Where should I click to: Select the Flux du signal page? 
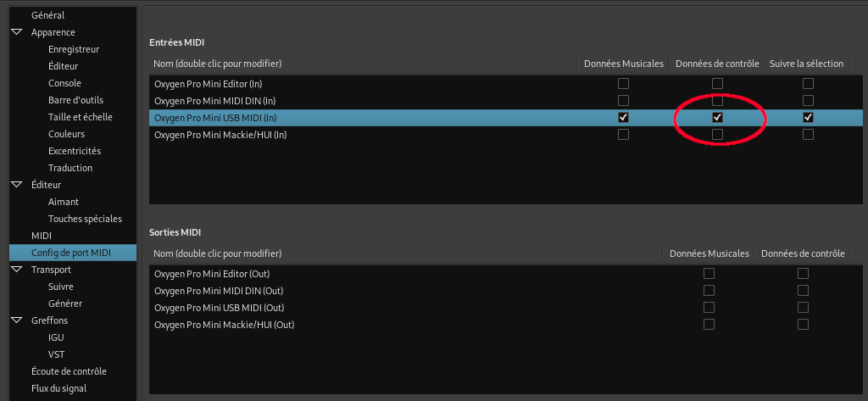(58, 388)
